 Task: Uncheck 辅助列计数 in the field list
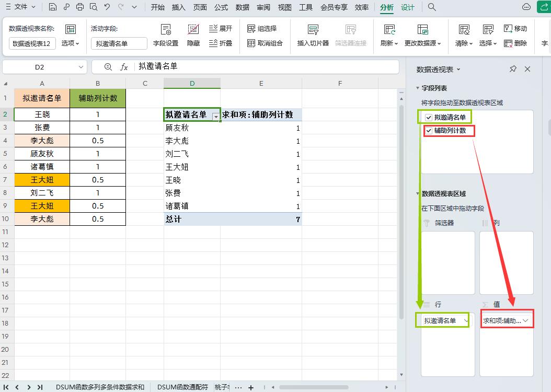click(428, 131)
